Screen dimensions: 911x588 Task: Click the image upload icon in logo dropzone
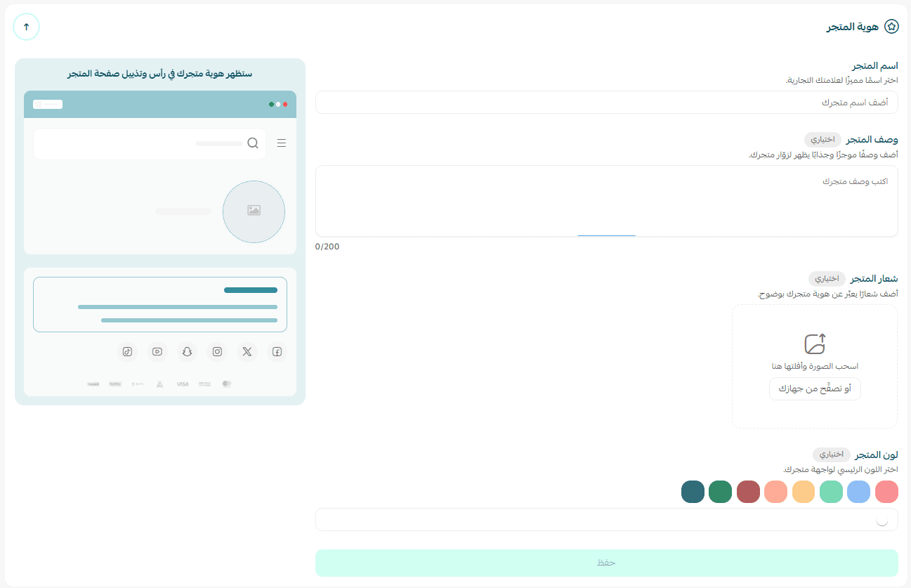[x=815, y=344]
